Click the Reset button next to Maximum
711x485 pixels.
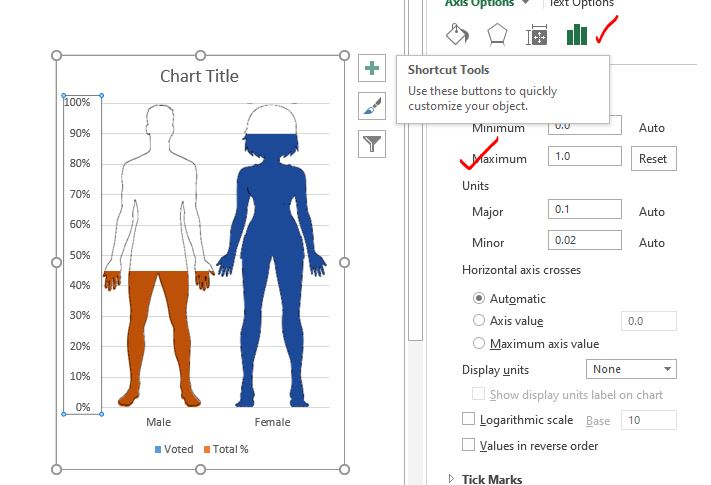coord(653,159)
